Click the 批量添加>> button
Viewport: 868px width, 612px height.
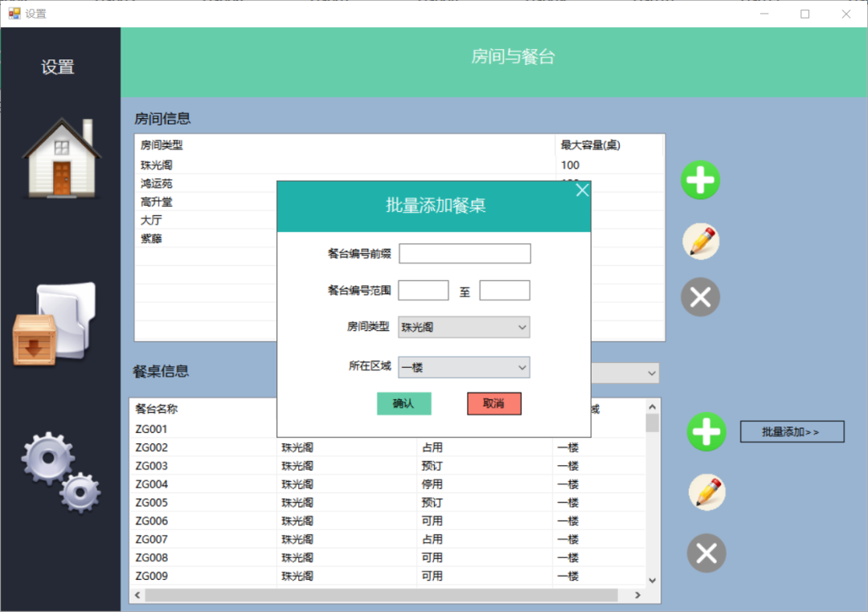792,432
